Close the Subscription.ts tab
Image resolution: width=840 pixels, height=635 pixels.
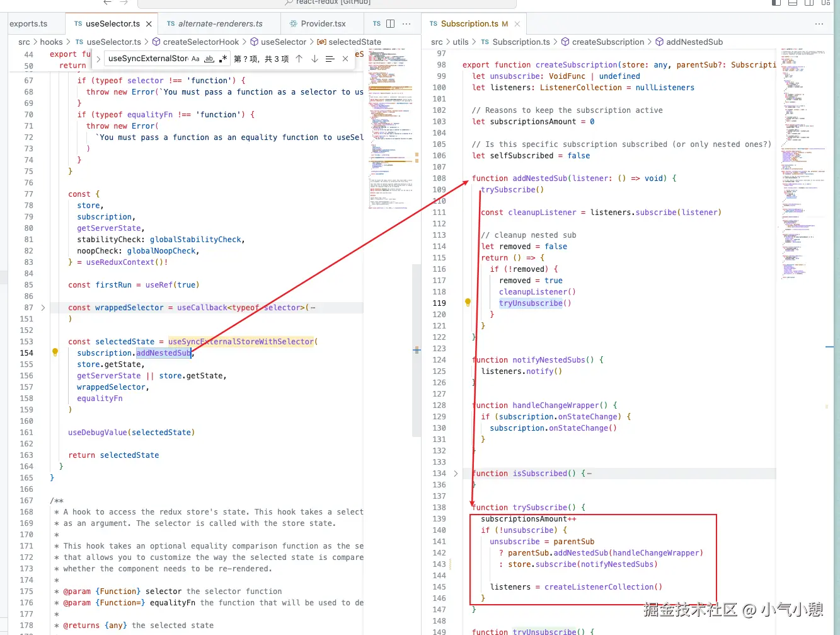[x=517, y=24]
